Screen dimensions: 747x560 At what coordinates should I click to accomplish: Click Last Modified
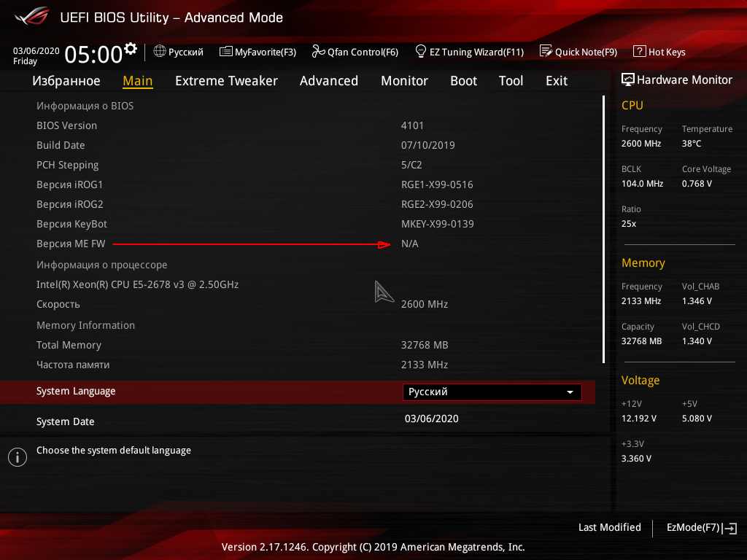point(609,527)
